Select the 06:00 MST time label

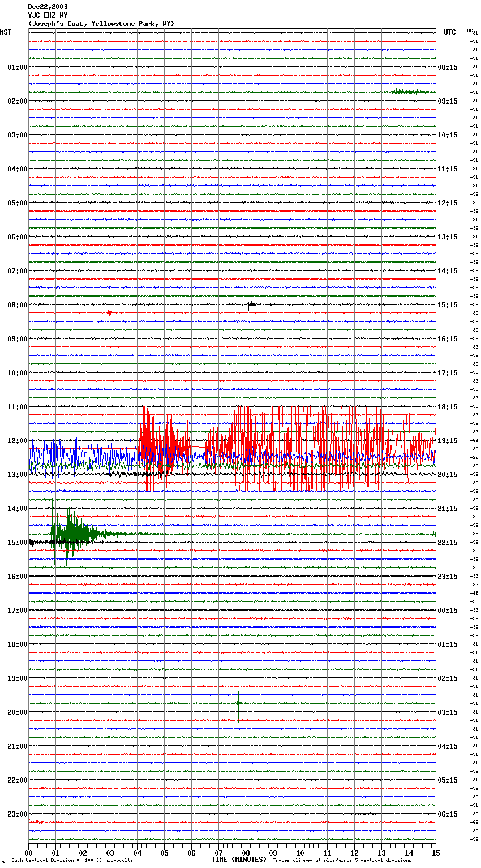(18, 237)
